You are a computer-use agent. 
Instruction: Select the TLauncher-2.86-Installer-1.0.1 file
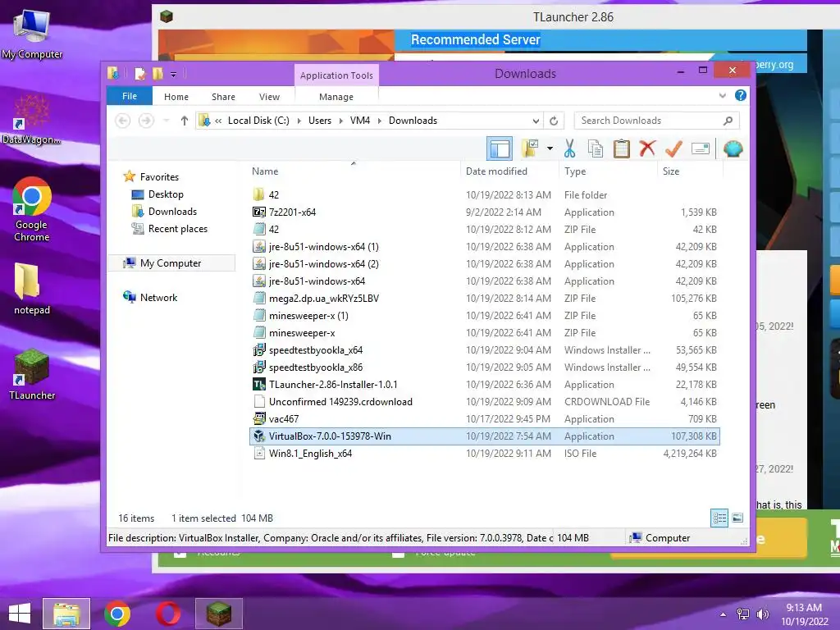pyautogui.click(x=484, y=385)
